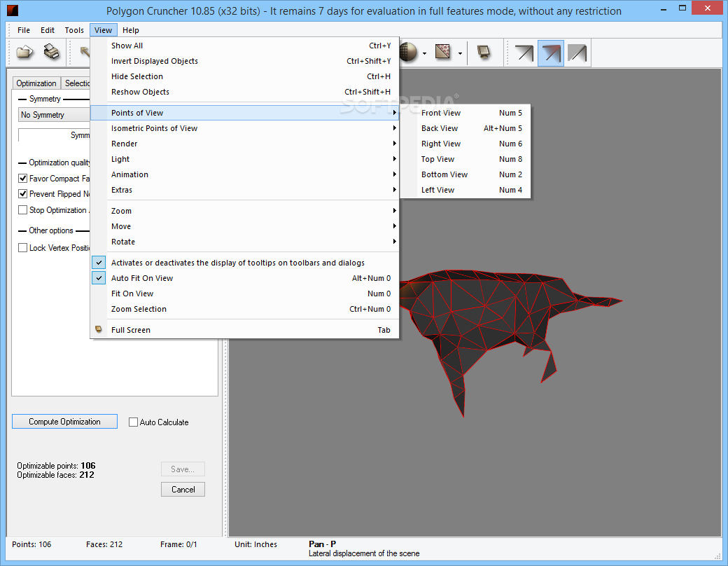Select Back View from the submenu
The width and height of the screenshot is (728, 566).
coord(465,128)
